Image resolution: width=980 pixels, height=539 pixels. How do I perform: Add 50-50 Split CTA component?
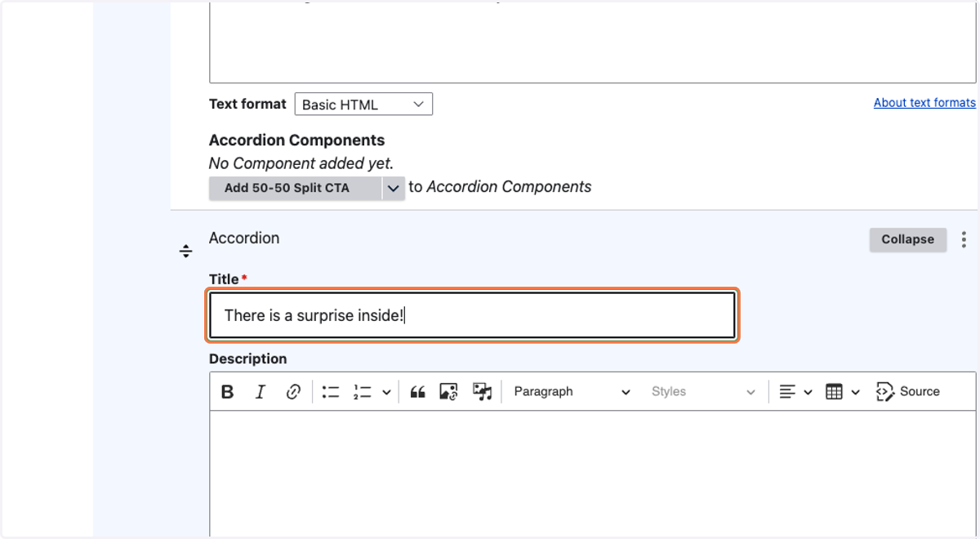click(x=295, y=188)
